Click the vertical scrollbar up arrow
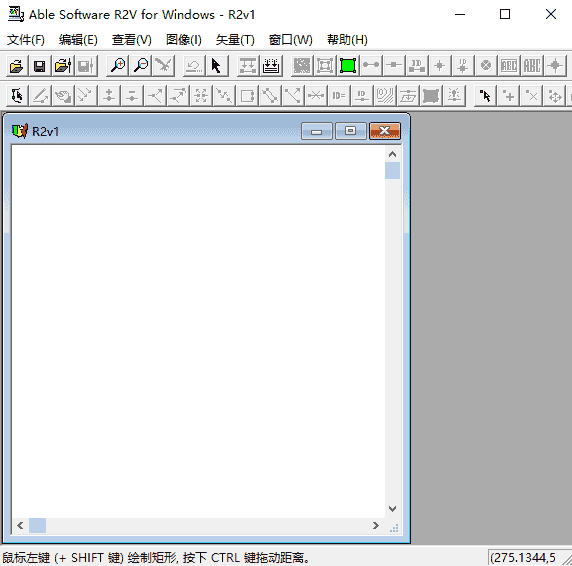 click(393, 154)
